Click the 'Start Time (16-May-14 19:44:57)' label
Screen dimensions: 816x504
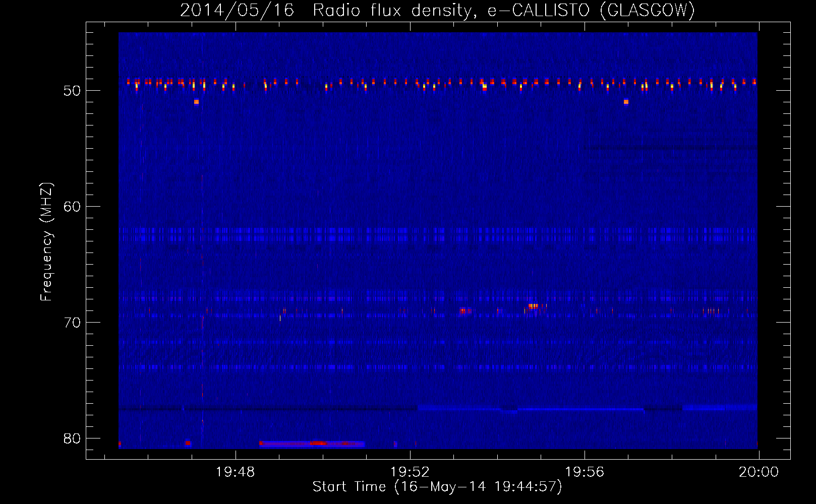click(437, 487)
